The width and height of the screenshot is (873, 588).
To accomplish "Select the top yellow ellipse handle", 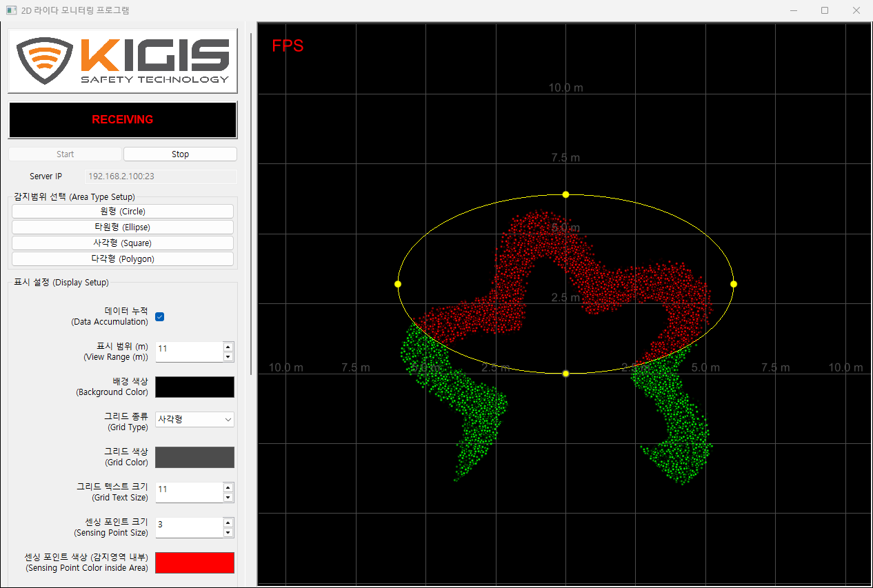I will [565, 194].
